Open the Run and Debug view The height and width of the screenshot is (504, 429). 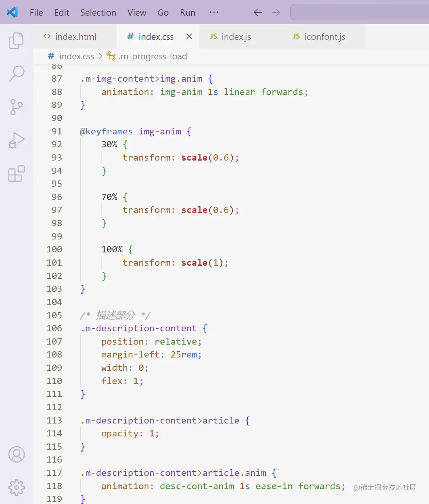(16, 140)
